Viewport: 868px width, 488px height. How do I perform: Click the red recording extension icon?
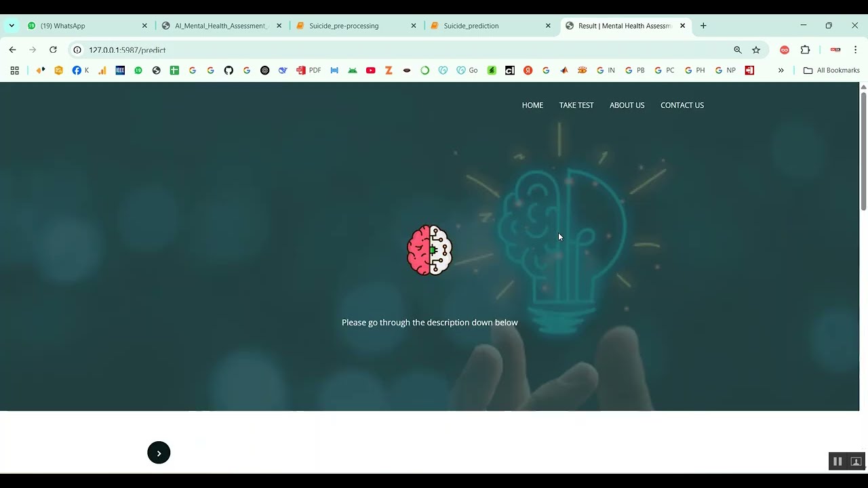pos(785,50)
